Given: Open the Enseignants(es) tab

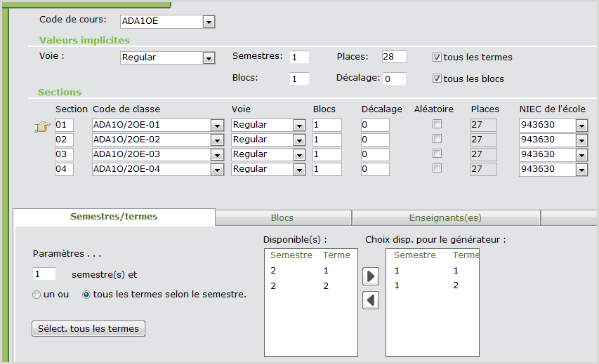Looking at the screenshot, I should pos(445,218).
